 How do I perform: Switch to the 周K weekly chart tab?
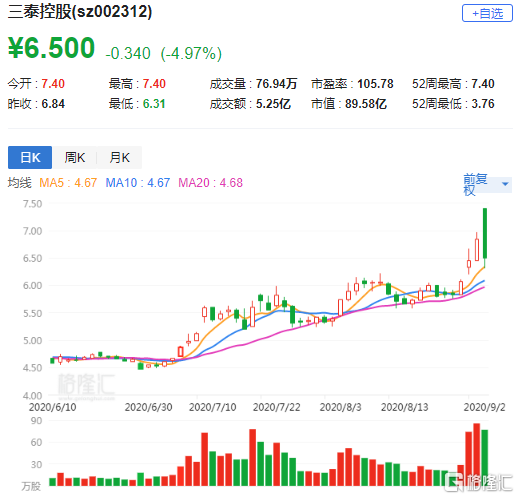pyautogui.click(x=75, y=157)
